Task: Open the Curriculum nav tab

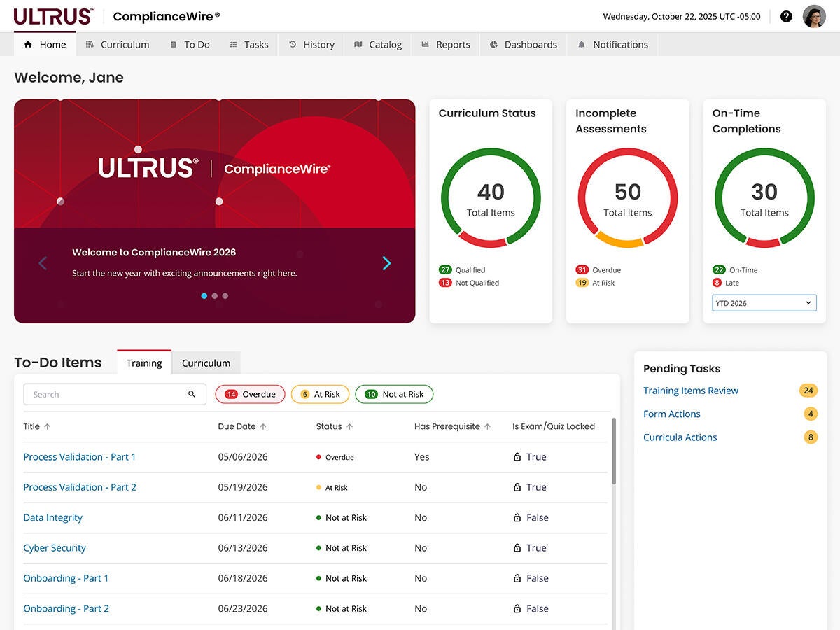Action: coord(118,44)
